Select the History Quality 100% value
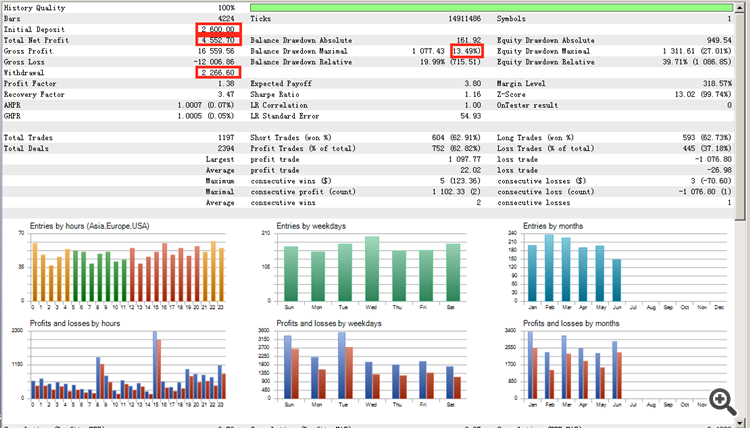750x428 pixels. coord(226,8)
